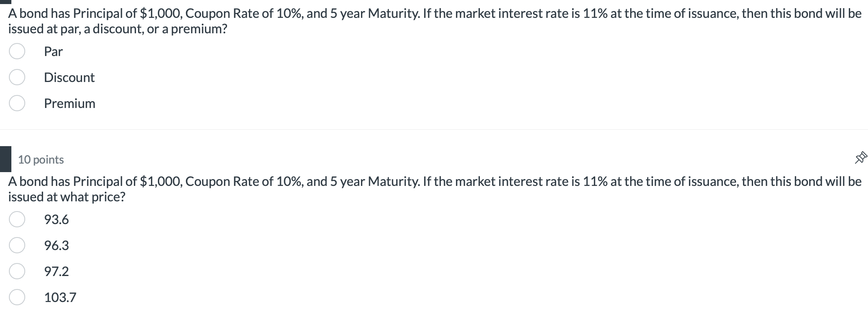Click the radio circle next to Discount
This screenshot has width=868, height=315.
pos(17,78)
